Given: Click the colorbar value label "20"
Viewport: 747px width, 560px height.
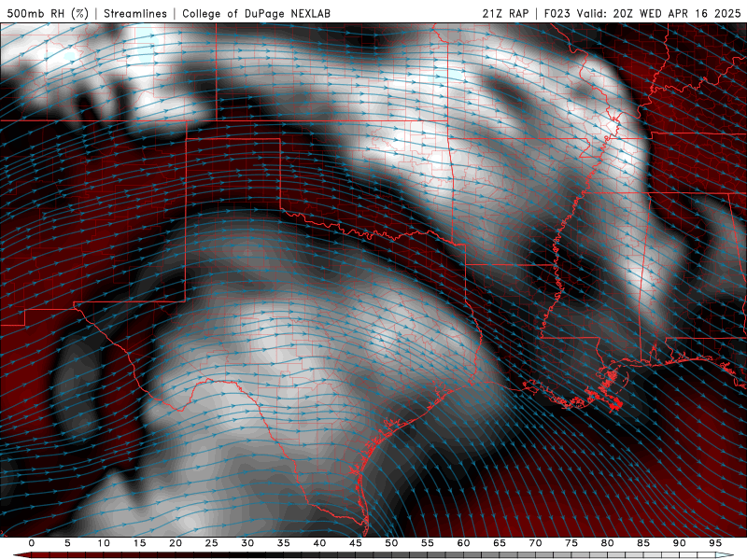Looking at the screenshot, I should 176,543.
